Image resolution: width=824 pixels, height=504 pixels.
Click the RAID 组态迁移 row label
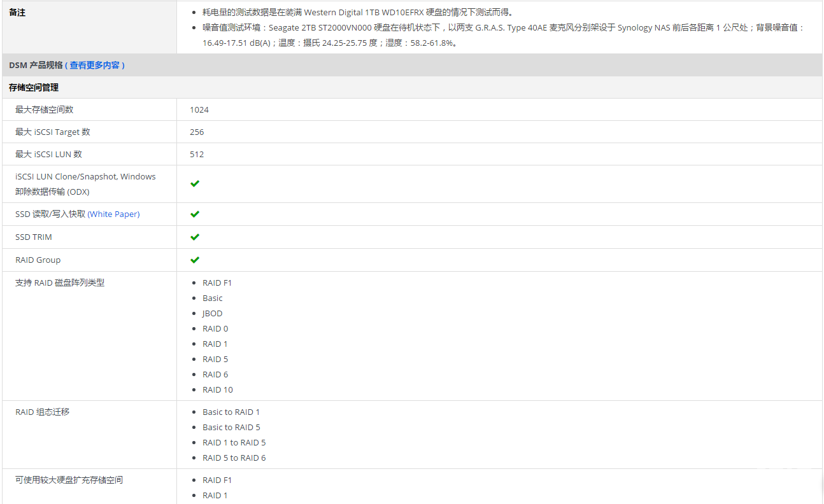[43, 412]
